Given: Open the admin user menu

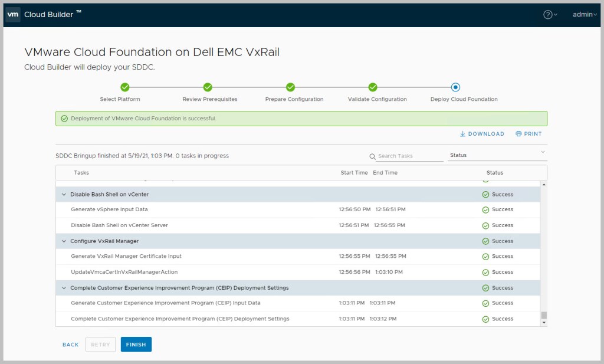Looking at the screenshot, I should [x=585, y=15].
